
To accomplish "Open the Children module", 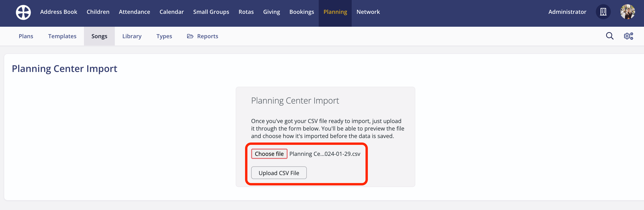I will click(x=98, y=12).
